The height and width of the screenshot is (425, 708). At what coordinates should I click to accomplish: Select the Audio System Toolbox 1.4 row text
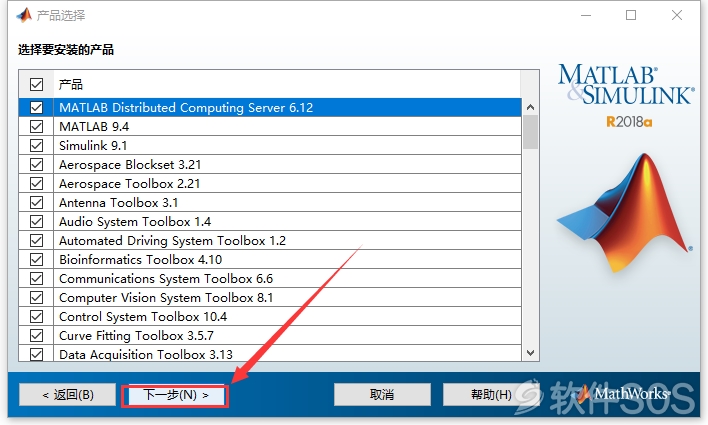tap(135, 221)
